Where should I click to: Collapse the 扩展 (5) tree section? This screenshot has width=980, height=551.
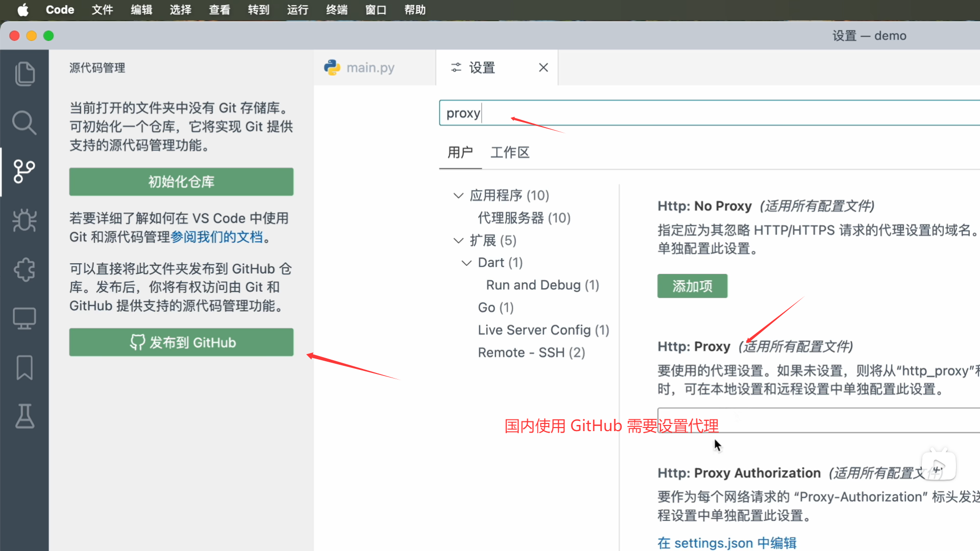(458, 240)
